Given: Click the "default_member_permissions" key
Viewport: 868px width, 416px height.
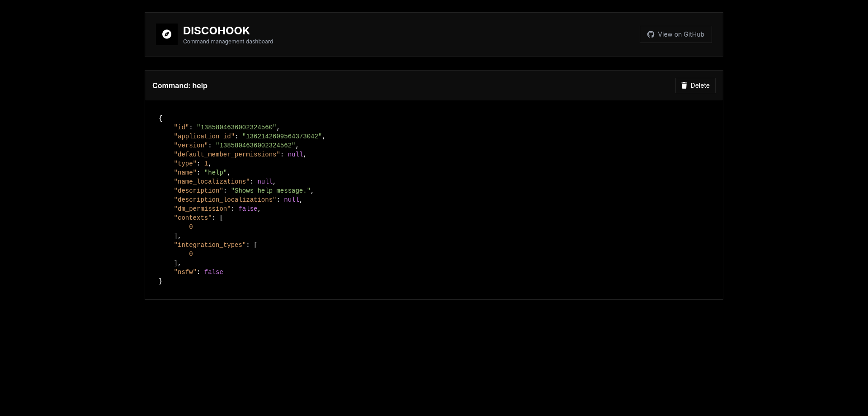Looking at the screenshot, I should click(227, 155).
